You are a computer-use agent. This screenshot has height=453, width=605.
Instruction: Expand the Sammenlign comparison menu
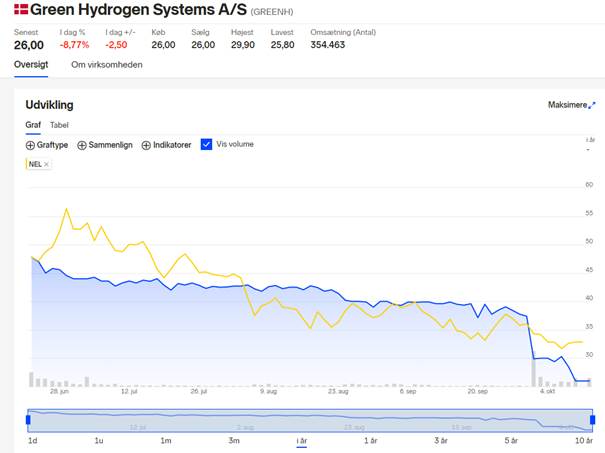coord(105,145)
